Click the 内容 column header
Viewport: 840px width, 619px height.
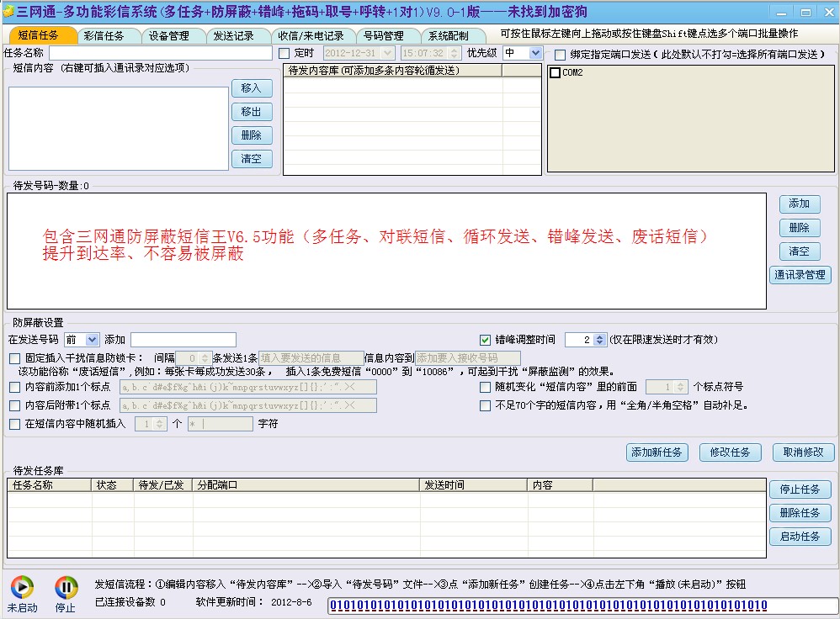click(561, 485)
